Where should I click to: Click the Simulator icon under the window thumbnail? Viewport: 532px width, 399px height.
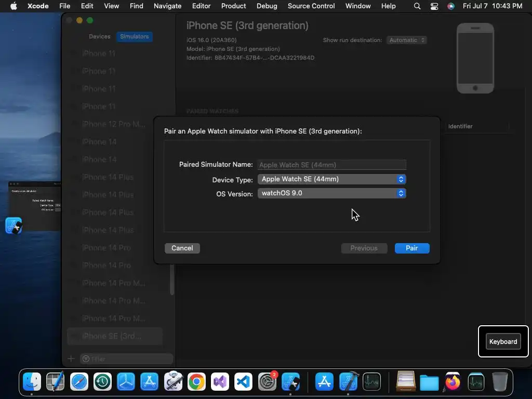click(x=14, y=225)
